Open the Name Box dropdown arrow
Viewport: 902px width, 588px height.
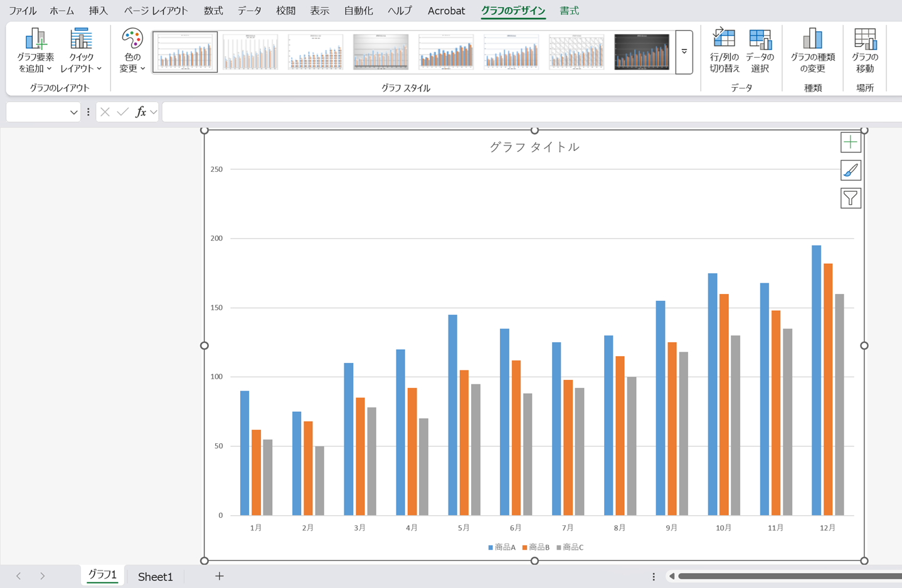[x=73, y=112]
